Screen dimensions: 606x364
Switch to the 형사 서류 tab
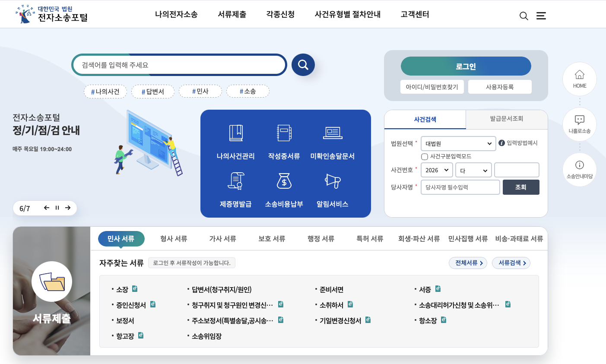[x=173, y=238]
